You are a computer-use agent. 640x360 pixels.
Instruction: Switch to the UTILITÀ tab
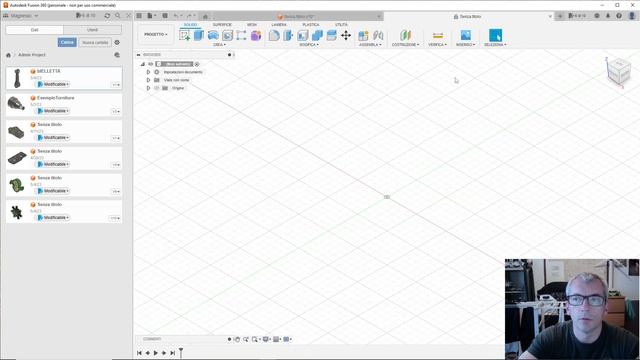tap(341, 25)
